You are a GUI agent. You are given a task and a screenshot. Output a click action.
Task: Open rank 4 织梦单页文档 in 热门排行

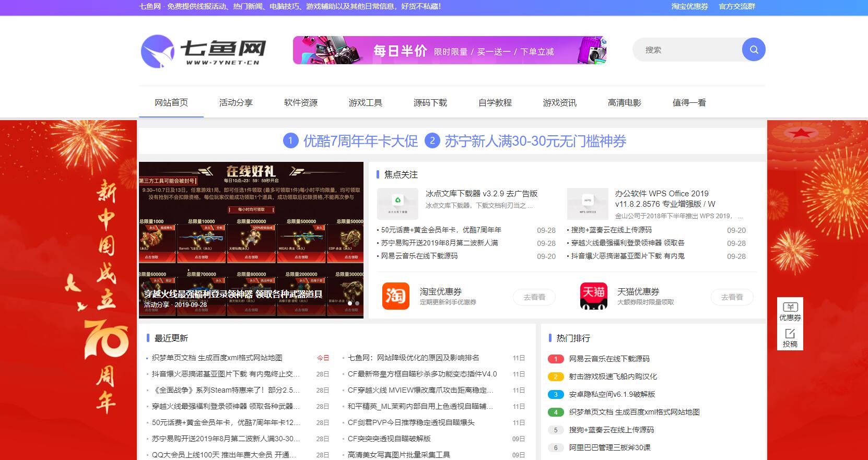634,412
